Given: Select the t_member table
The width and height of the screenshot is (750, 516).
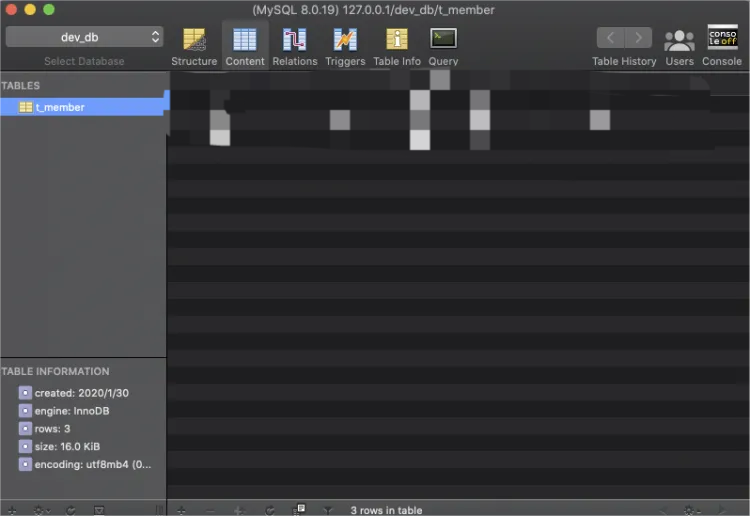Looking at the screenshot, I should pos(60,107).
